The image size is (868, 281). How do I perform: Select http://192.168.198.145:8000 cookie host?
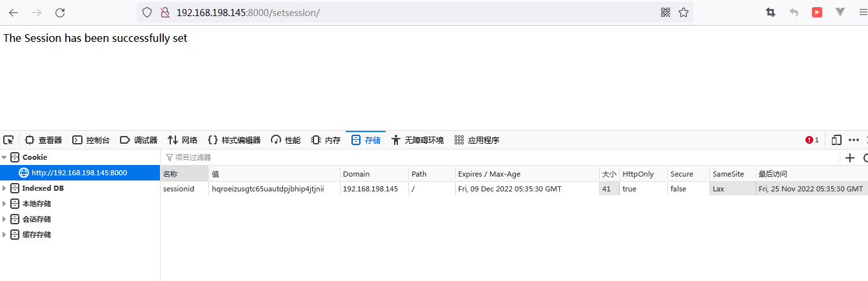coord(80,173)
